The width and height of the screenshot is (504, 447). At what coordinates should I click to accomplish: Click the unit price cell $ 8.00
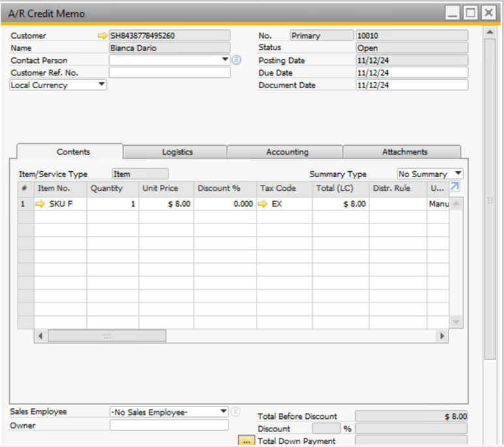click(x=166, y=204)
